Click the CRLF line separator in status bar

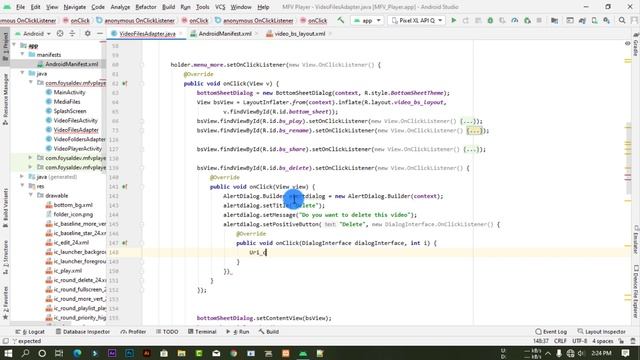coord(560,341)
